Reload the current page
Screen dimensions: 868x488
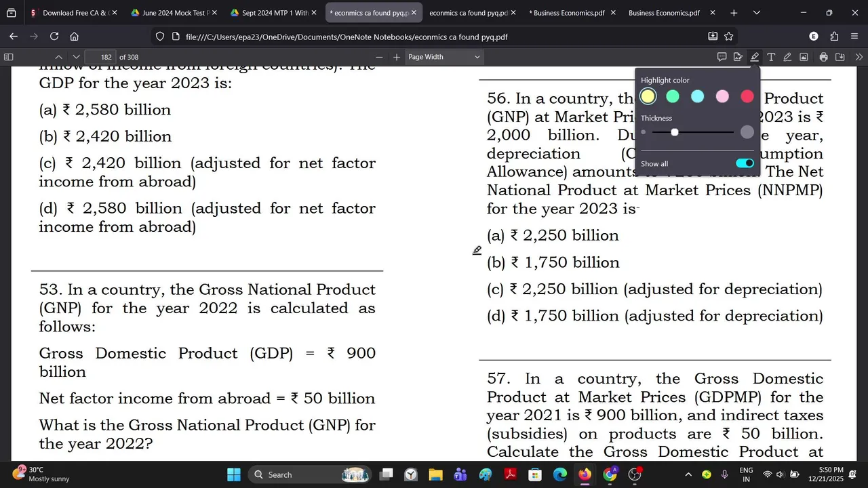coord(54,37)
